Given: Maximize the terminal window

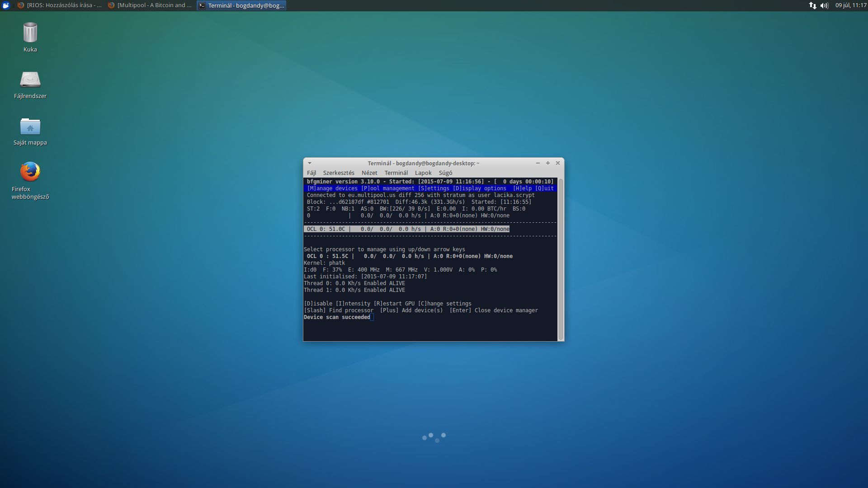Looking at the screenshot, I should [x=548, y=163].
